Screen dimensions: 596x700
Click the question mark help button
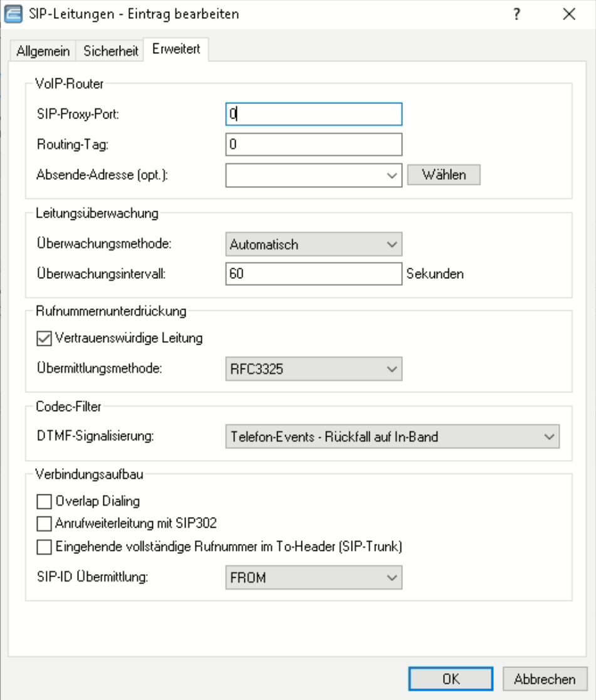click(x=518, y=14)
